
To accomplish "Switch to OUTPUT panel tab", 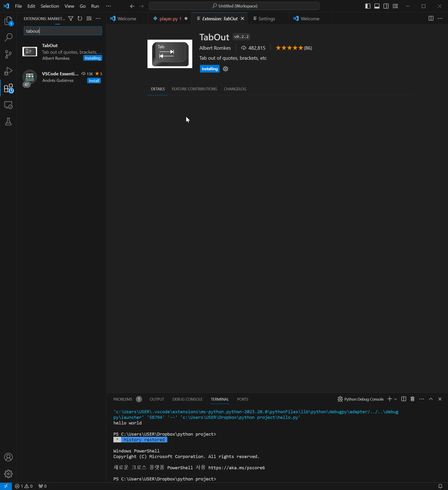I will tap(157, 399).
